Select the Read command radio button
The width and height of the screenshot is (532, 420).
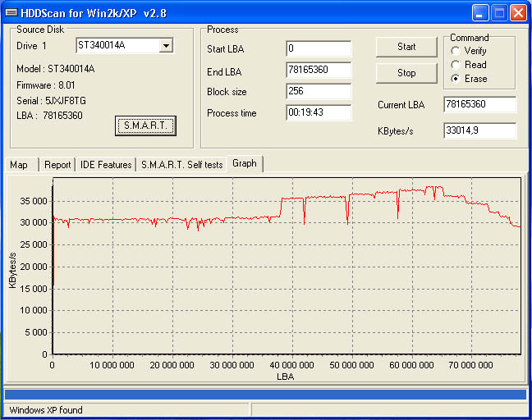(456, 65)
